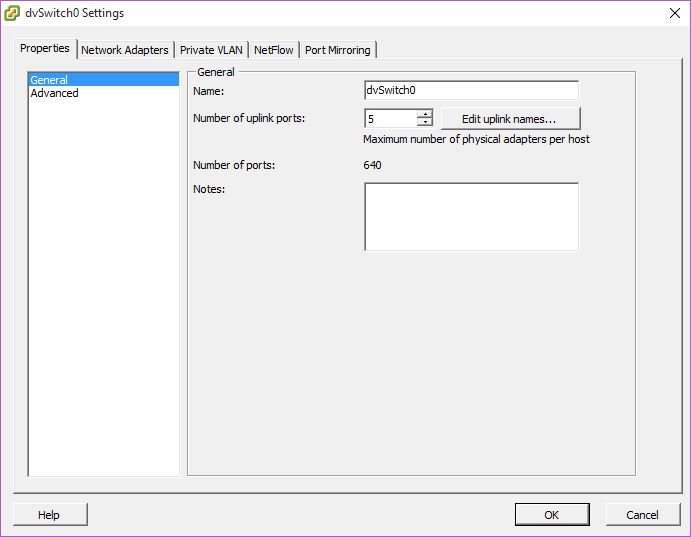Click the dvSwitch0 Settings title bar

point(300,13)
